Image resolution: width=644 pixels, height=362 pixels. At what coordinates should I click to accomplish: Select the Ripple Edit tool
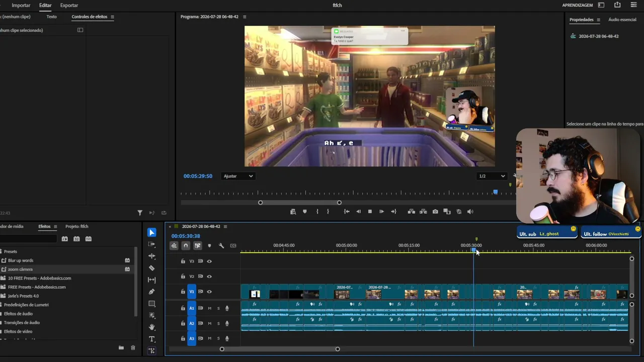[151, 256]
